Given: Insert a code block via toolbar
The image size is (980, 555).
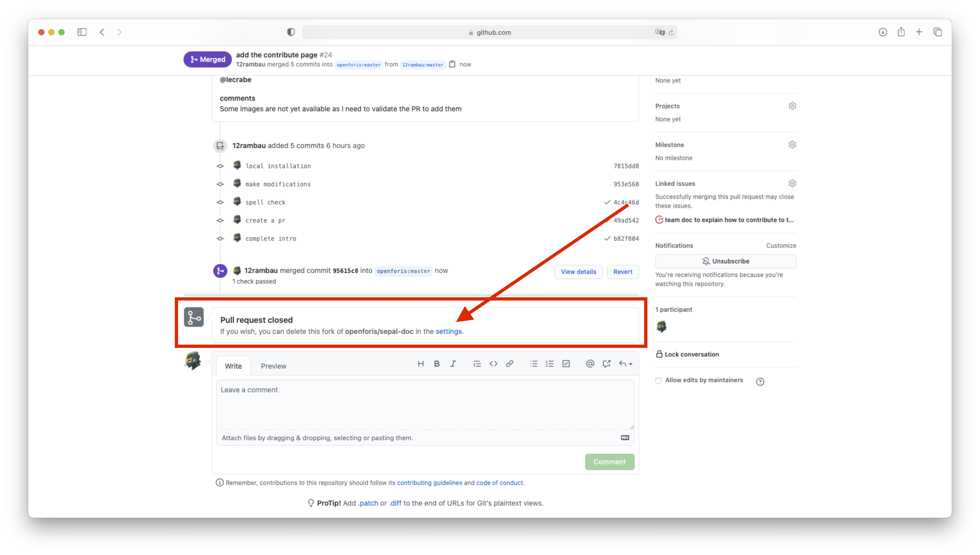Looking at the screenshot, I should coord(493,364).
